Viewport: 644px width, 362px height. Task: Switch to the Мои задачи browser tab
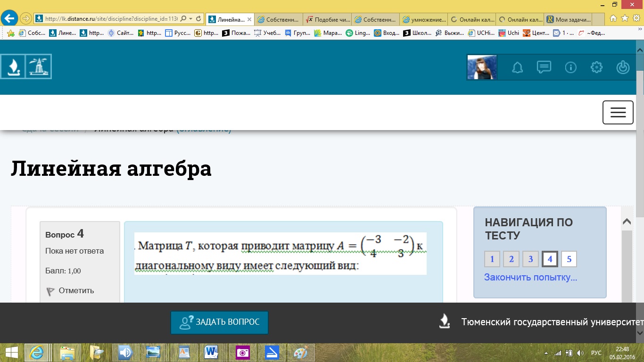568,20
